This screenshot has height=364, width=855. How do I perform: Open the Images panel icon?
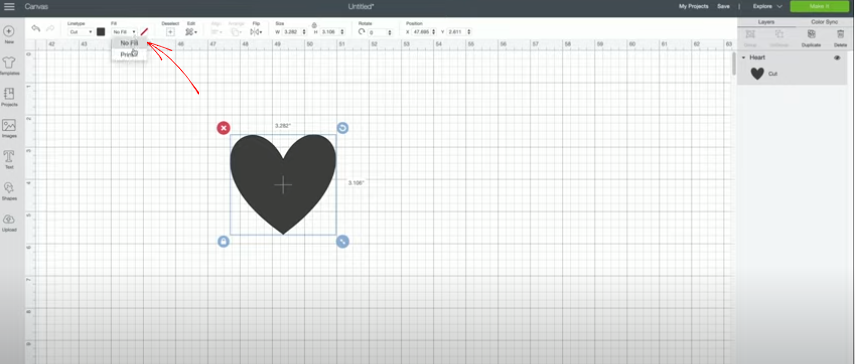pyautogui.click(x=9, y=126)
